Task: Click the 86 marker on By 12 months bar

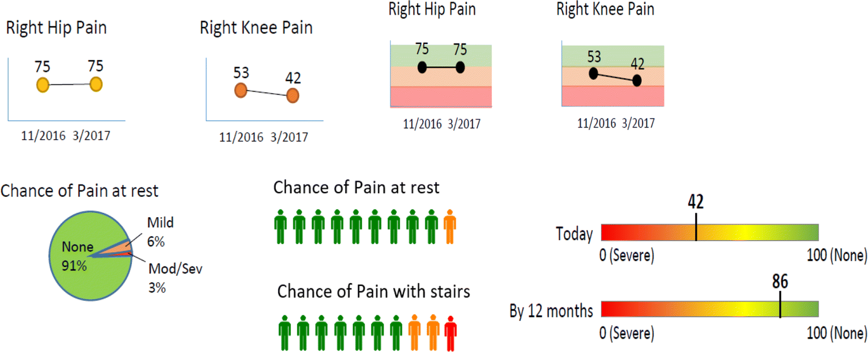Action: [x=780, y=305]
